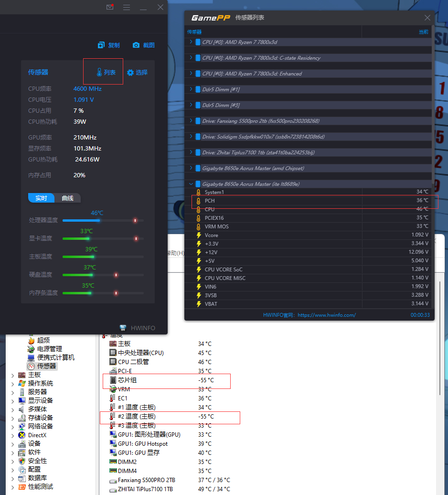Click the System1 thermometer icon
The width and height of the screenshot is (448, 495).
point(198,192)
